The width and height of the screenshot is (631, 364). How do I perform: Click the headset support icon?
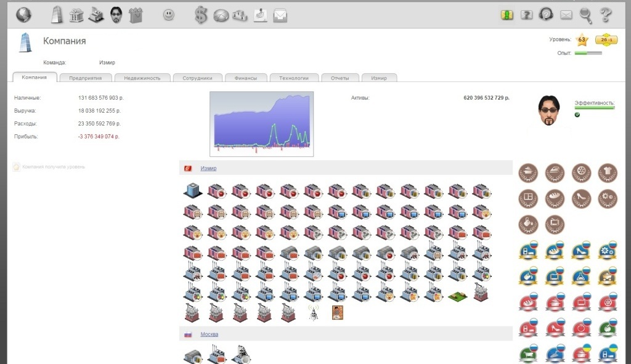(545, 15)
